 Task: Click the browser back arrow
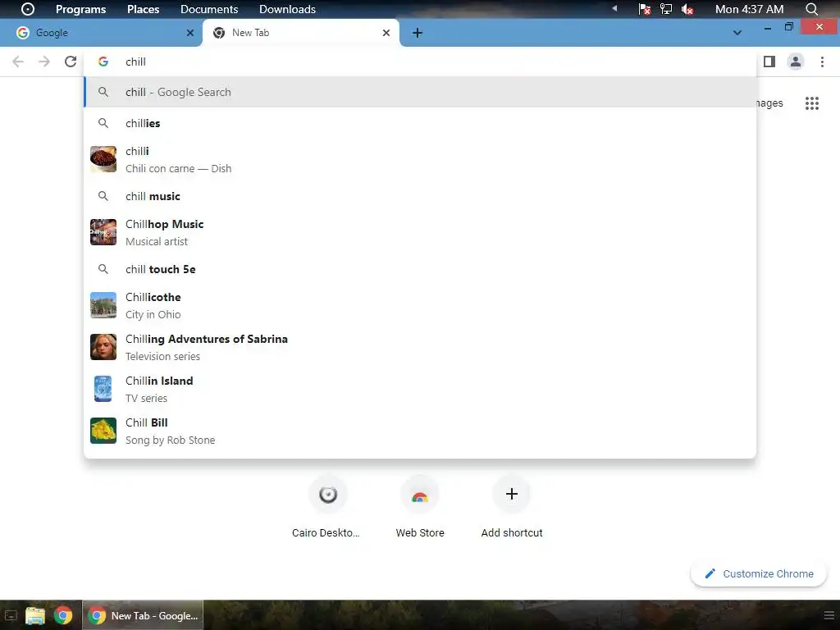[x=18, y=62]
